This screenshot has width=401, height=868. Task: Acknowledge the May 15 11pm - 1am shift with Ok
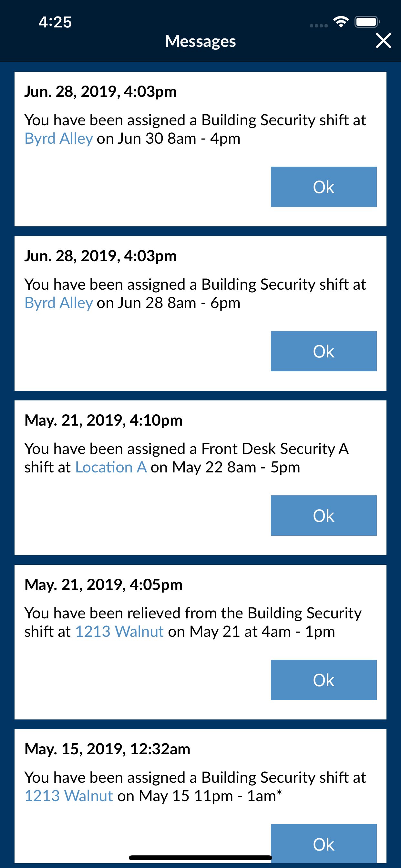pos(324,844)
